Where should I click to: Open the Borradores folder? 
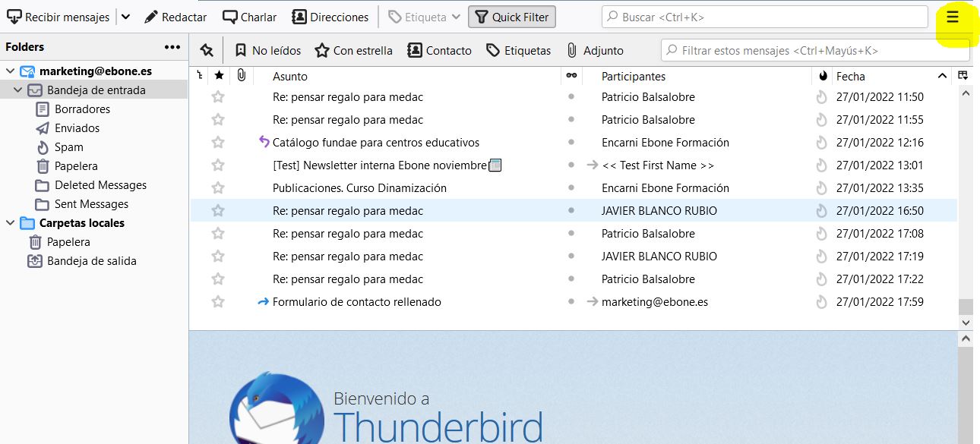click(x=82, y=109)
